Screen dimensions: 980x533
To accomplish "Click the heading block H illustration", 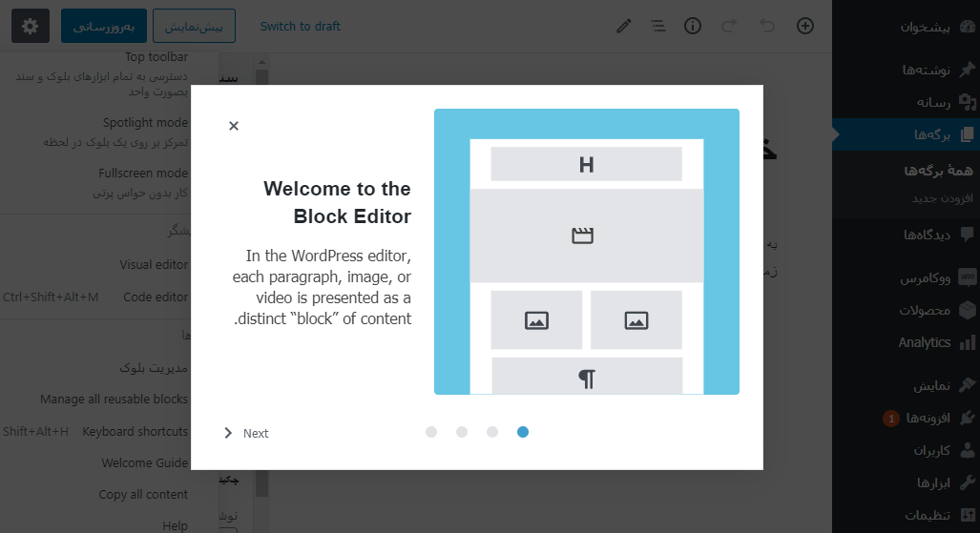I will point(586,164).
